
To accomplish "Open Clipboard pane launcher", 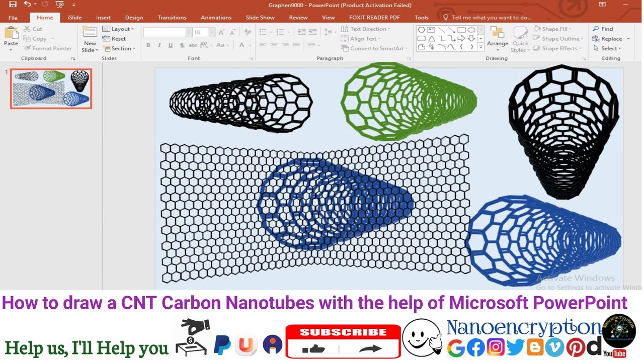I will 73,59.
